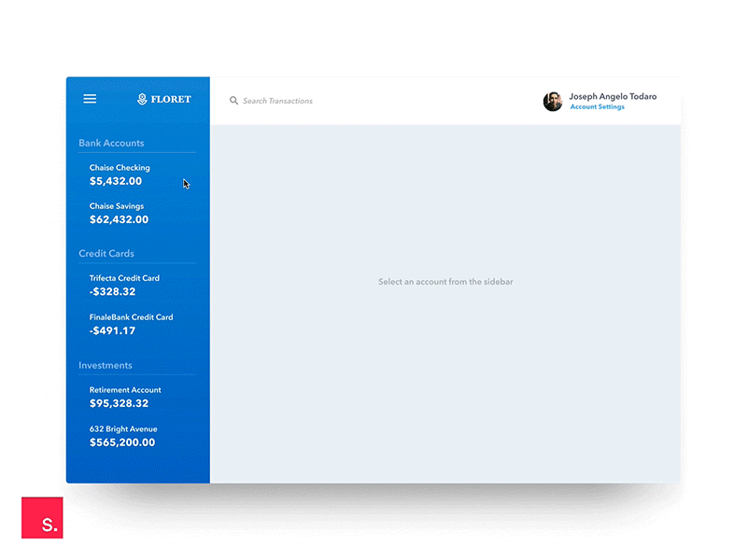Viewport: 747px width, 560px height.
Task: Open Account Settings
Action: tap(597, 106)
